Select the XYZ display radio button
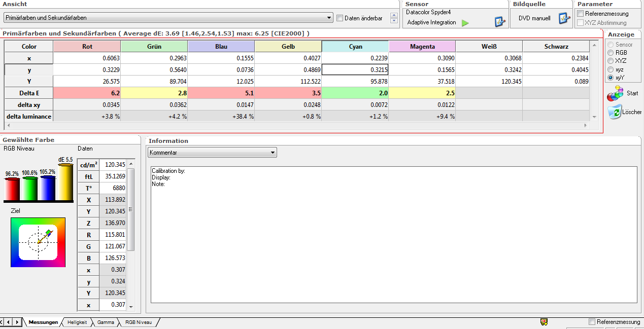This screenshot has height=329, width=644. click(611, 61)
